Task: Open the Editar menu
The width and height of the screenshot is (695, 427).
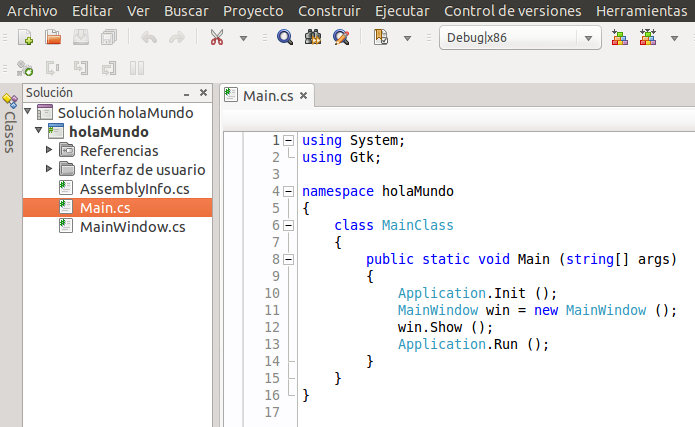Action: (92, 11)
